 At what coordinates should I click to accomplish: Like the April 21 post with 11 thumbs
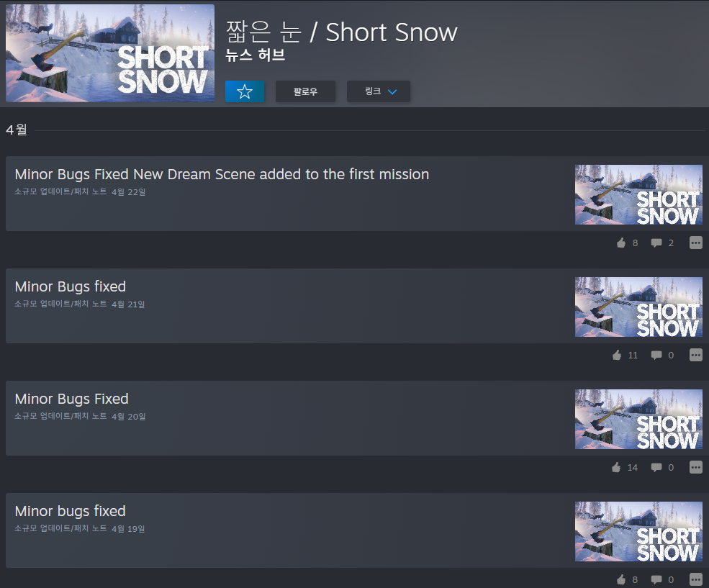(625, 356)
